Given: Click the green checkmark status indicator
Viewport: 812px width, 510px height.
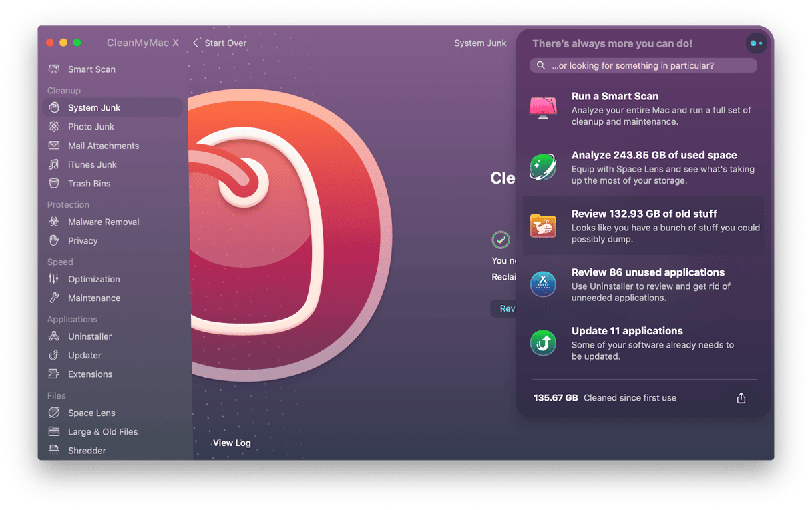Looking at the screenshot, I should click(501, 239).
